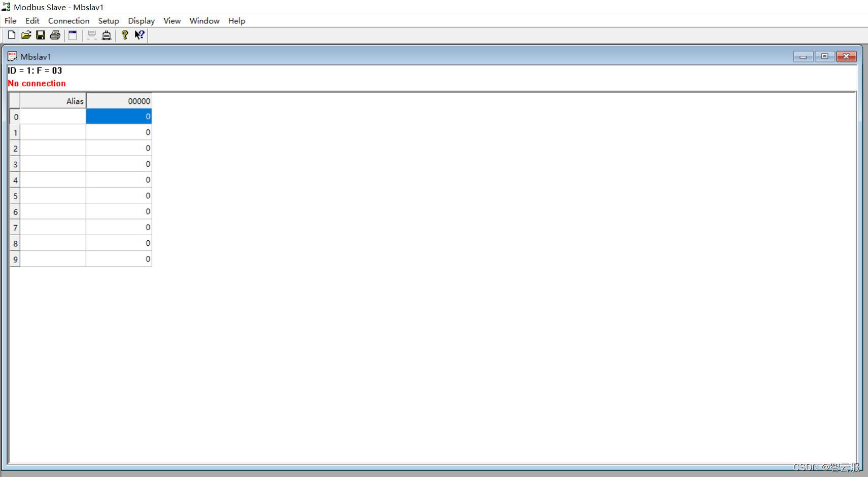The image size is (868, 477).
Task: Click the 00000 column header
Action: [x=119, y=101]
